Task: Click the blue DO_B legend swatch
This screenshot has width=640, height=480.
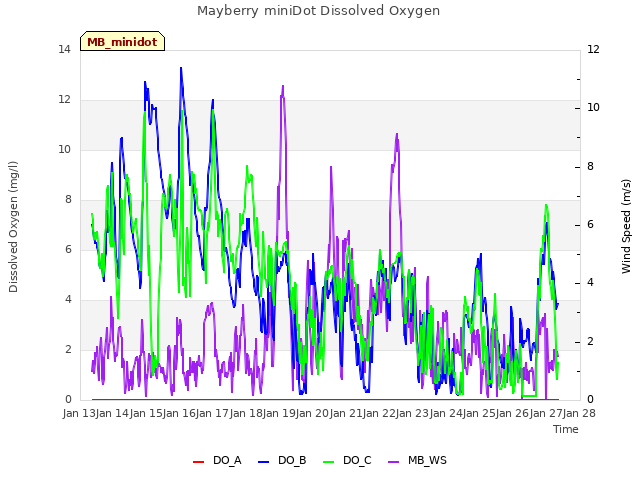Action: pyautogui.click(x=264, y=462)
